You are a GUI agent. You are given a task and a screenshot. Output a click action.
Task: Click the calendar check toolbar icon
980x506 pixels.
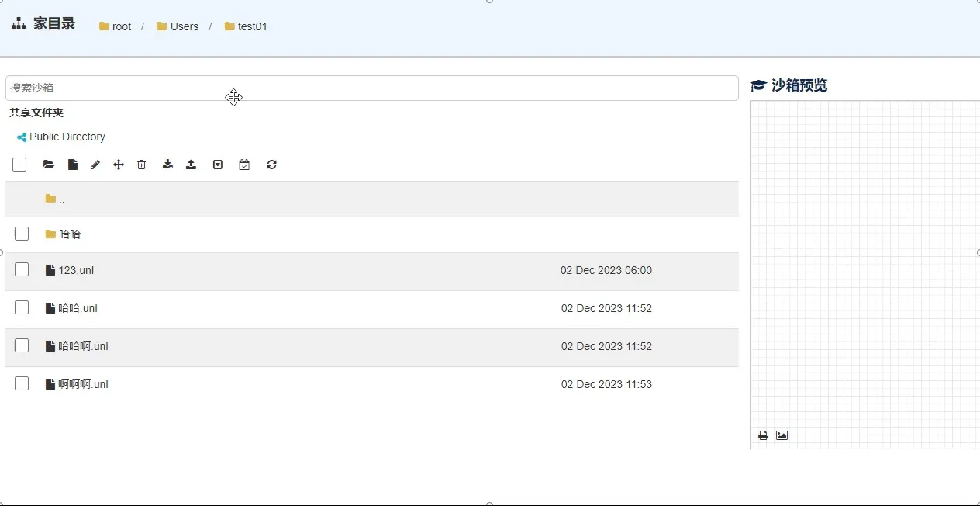click(244, 165)
